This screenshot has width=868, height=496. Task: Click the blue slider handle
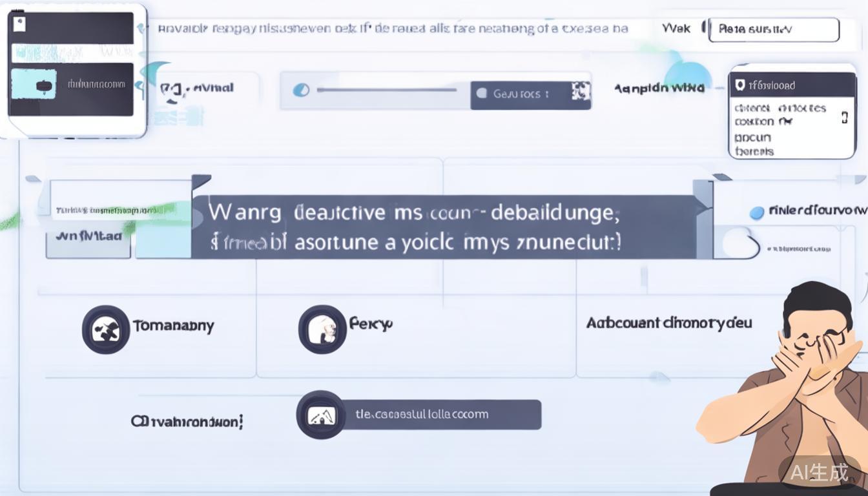pos(301,90)
